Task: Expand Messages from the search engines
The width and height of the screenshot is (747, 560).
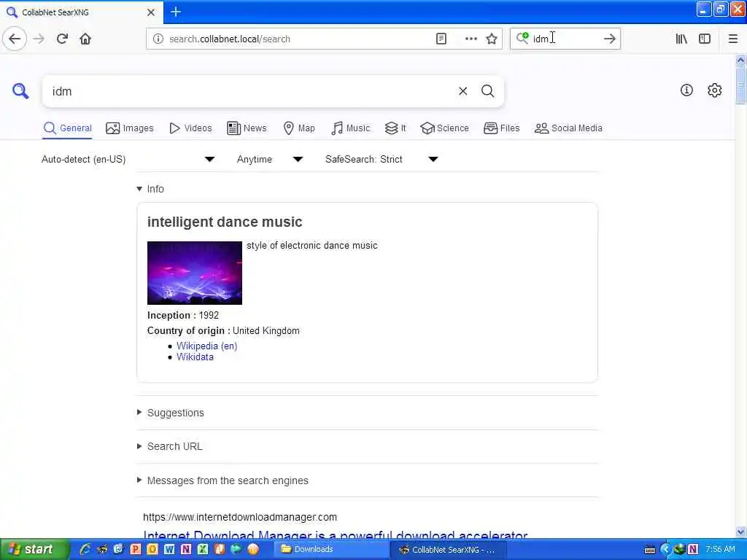Action: point(222,481)
